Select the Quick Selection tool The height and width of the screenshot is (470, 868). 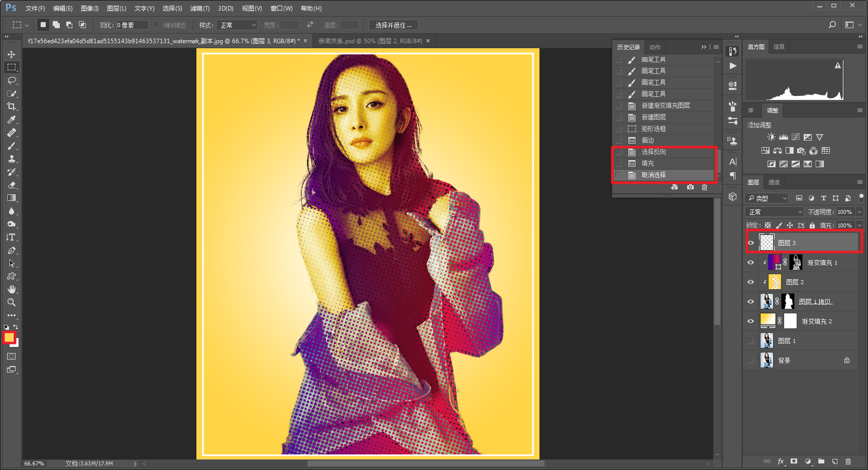pos(12,93)
